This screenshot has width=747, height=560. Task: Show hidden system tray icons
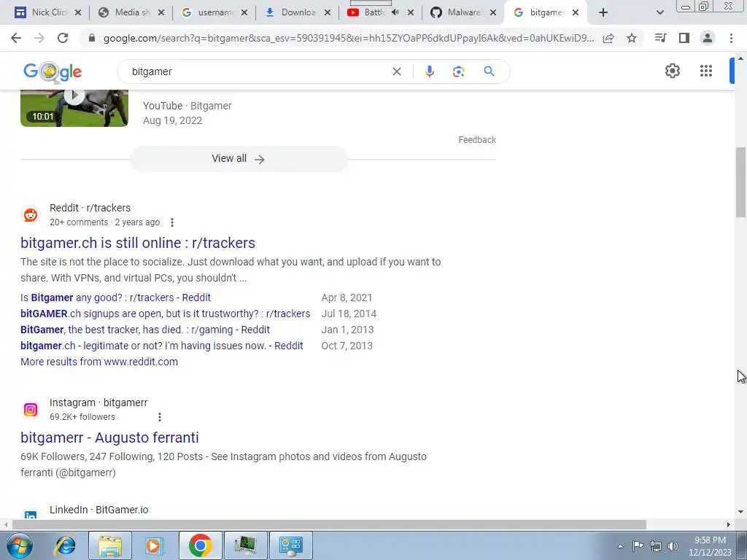click(x=620, y=546)
